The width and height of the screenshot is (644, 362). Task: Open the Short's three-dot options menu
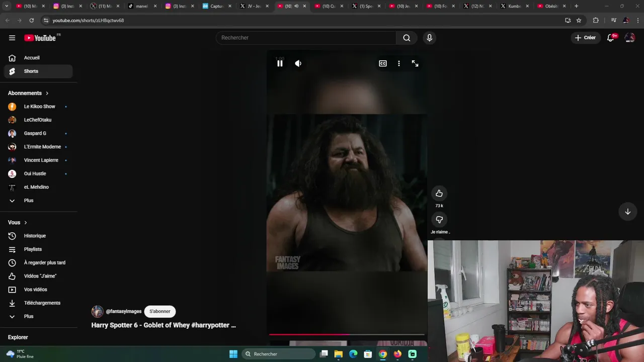click(x=399, y=63)
